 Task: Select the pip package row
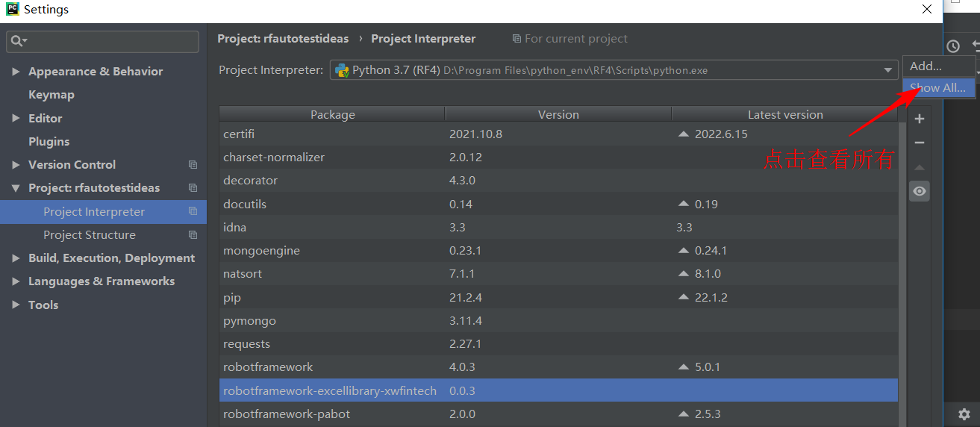[558, 297]
